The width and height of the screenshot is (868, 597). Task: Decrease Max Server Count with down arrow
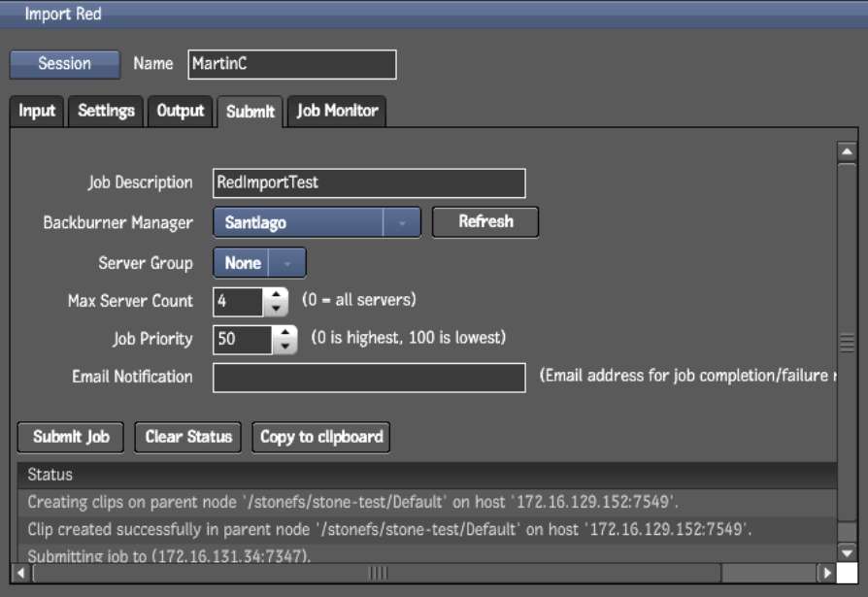pyautogui.click(x=277, y=309)
